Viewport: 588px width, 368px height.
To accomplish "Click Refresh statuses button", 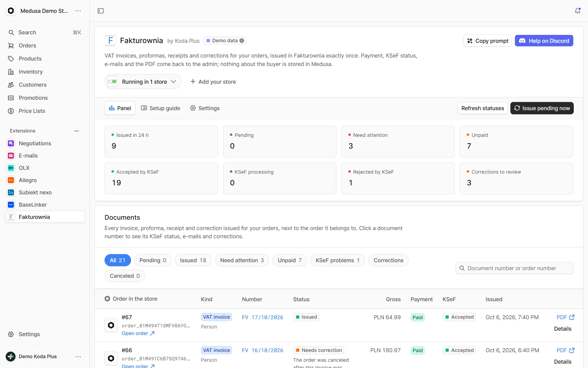I will click(483, 108).
